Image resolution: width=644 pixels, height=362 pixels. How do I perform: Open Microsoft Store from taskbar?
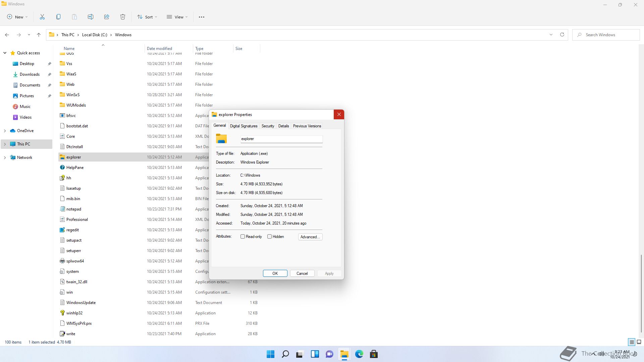tap(374, 354)
